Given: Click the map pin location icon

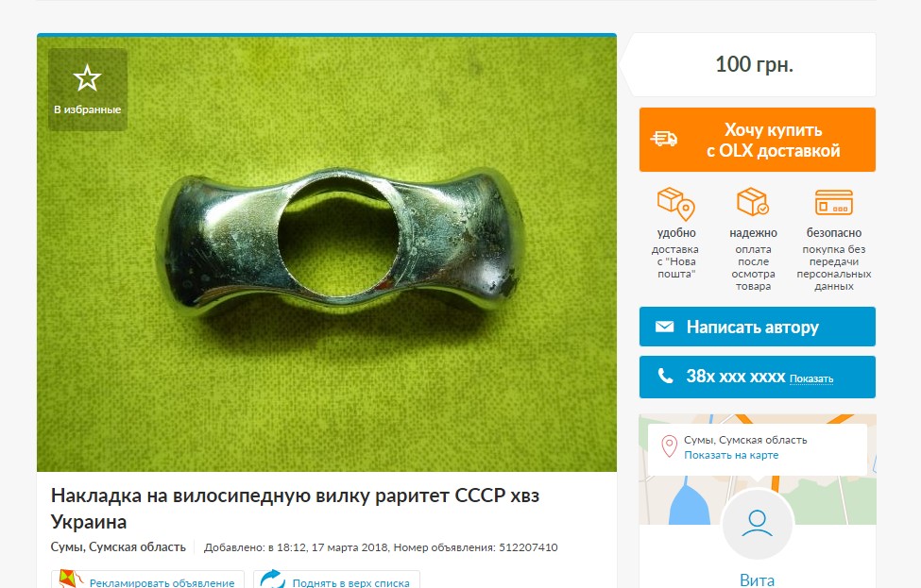Looking at the screenshot, I should pyautogui.click(x=669, y=446).
